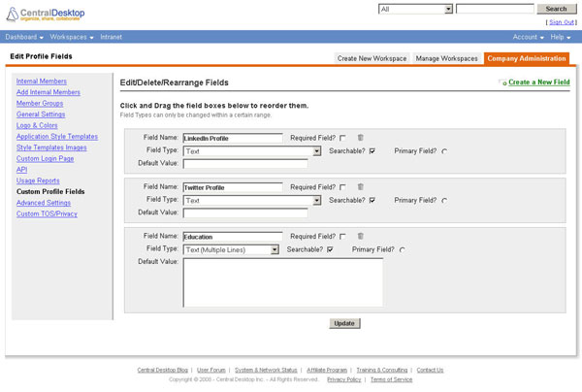Delete the LinkedIn Profile field via trash icon
Screen dimensions: 582x392
[x=361, y=138]
